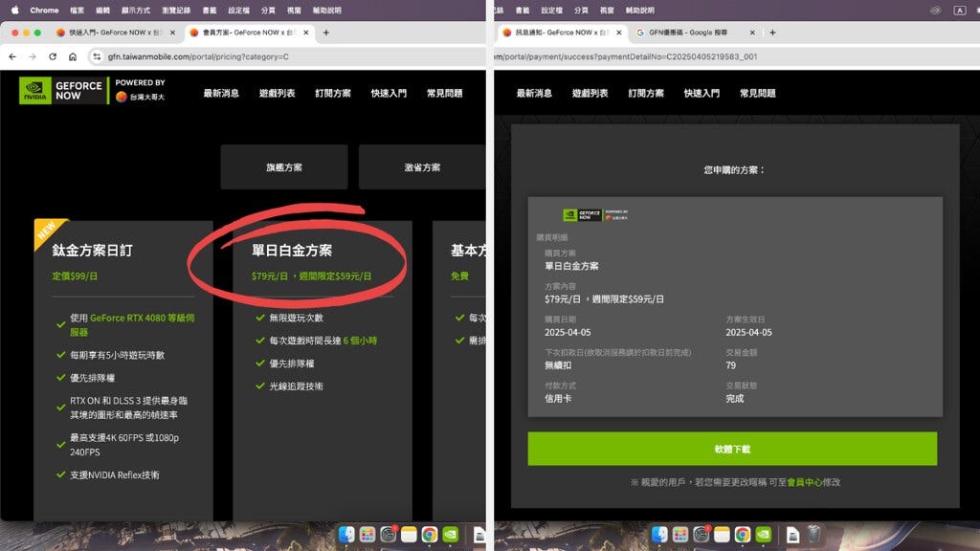Click the green 軟體下載 button

pos(732,449)
